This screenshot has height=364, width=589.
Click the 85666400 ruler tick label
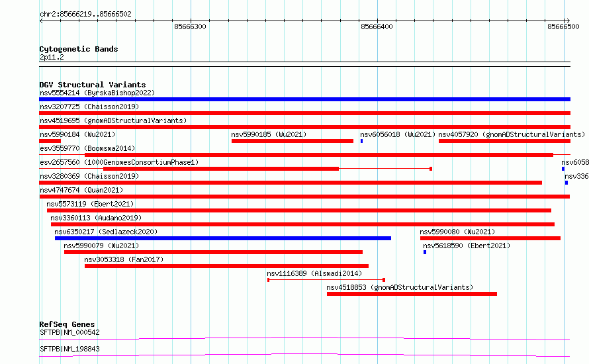tap(377, 26)
